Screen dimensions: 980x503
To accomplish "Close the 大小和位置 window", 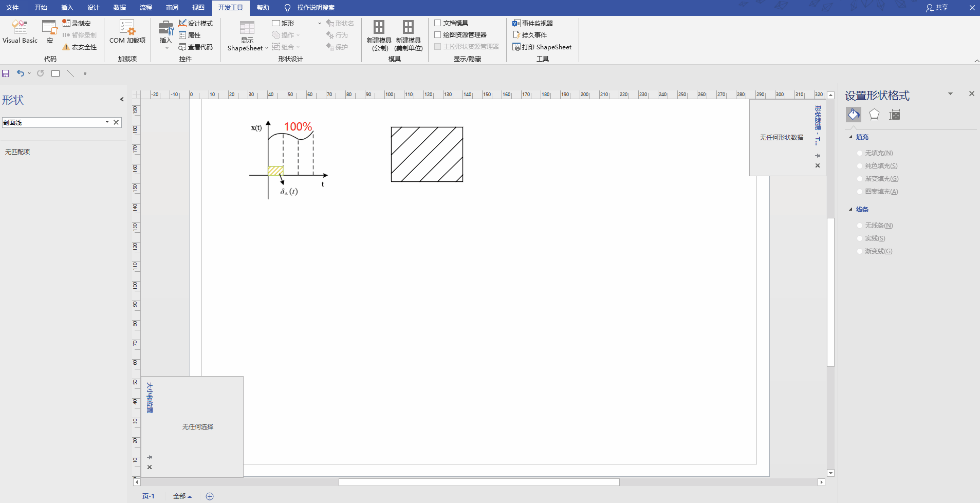I will pyautogui.click(x=150, y=467).
